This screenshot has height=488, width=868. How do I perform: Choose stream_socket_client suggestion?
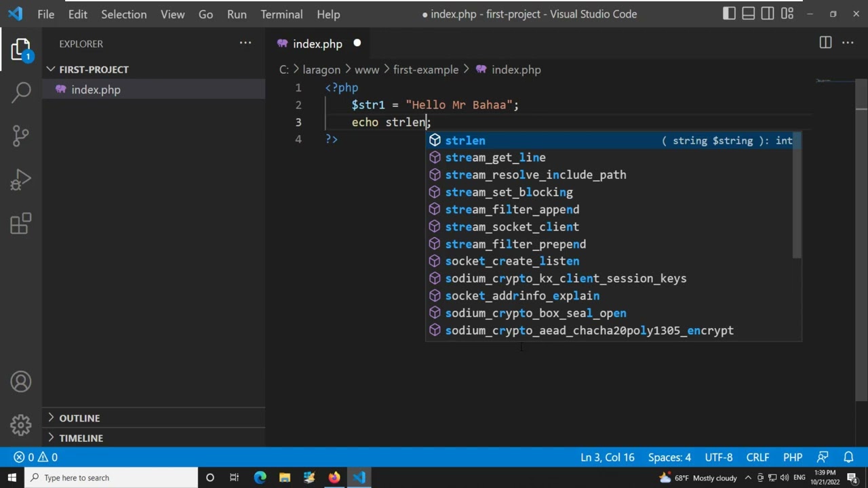(x=609, y=227)
